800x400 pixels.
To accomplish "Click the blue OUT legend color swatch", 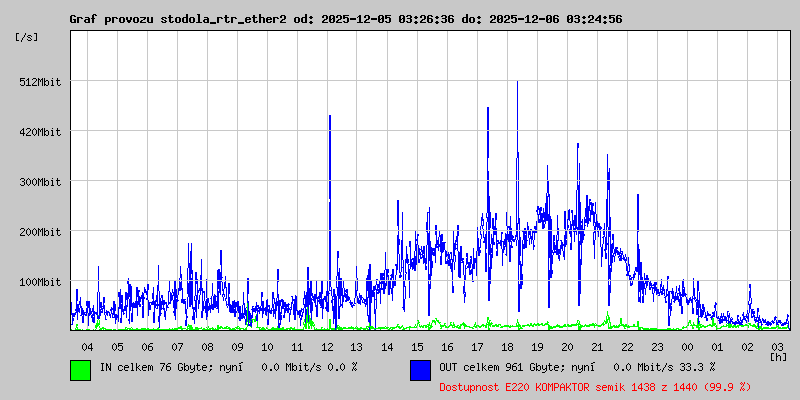I will coord(420,369).
